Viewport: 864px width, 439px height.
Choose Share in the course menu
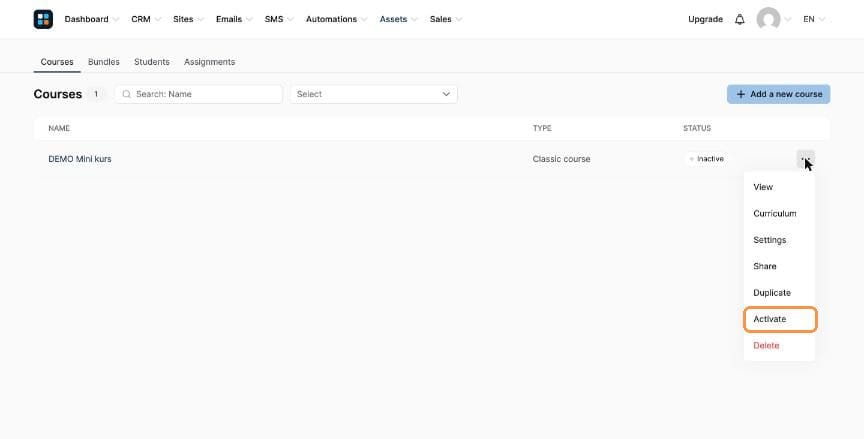[x=779, y=267]
